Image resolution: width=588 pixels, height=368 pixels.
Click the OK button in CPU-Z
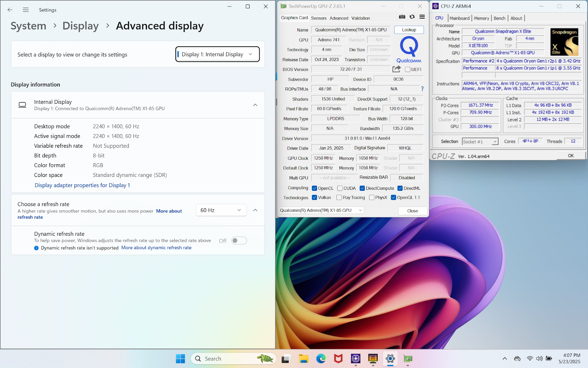tap(571, 156)
